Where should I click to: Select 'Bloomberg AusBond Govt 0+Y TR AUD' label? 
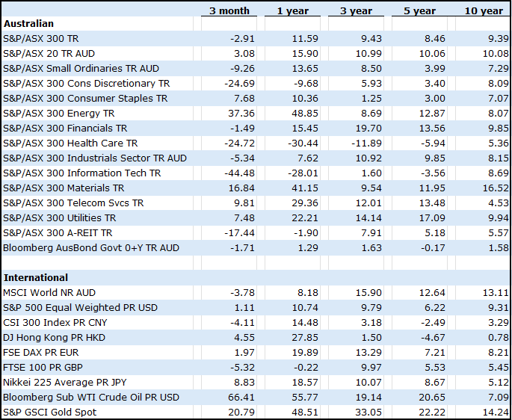(x=91, y=248)
